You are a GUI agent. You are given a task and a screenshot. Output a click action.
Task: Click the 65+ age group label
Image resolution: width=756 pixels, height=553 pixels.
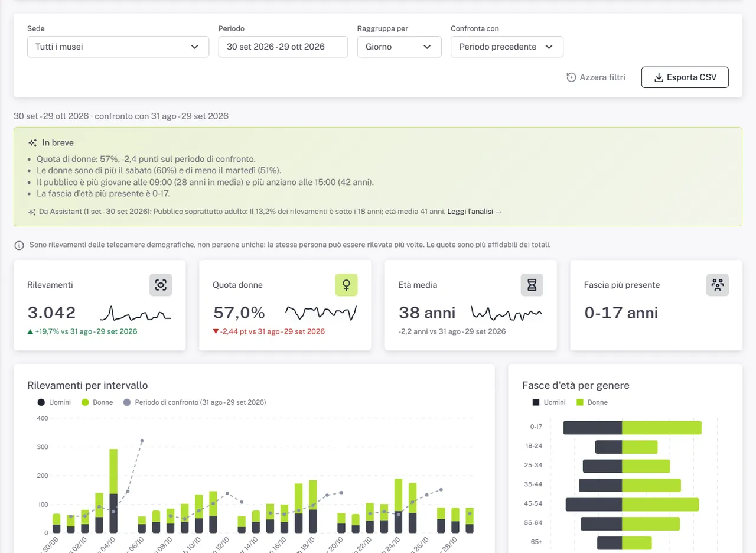click(x=536, y=542)
